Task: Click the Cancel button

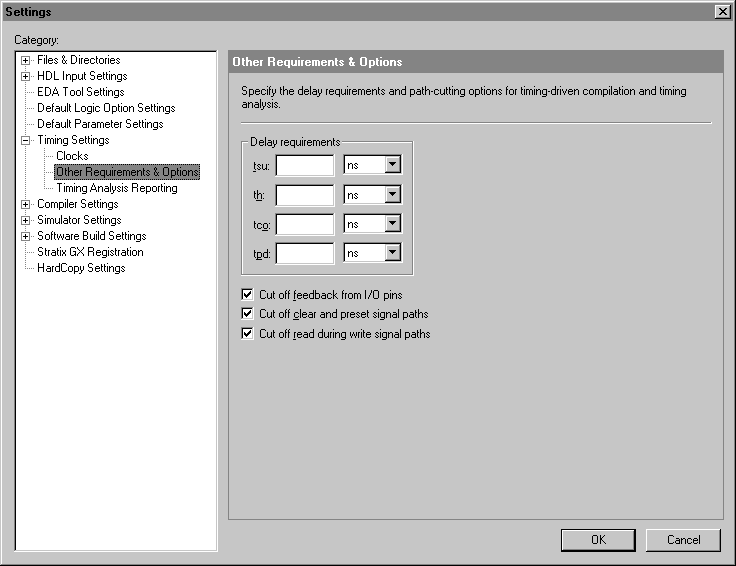Action: [683, 540]
